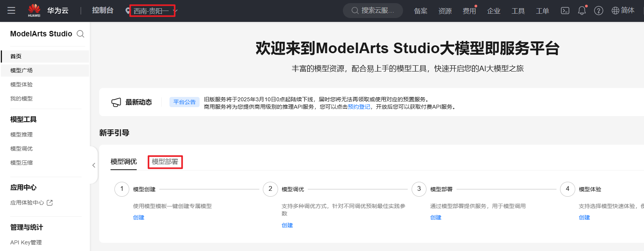Image resolution: width=644 pixels, height=251 pixels.
Task: Open 企业 in top navigation
Action: point(494,11)
